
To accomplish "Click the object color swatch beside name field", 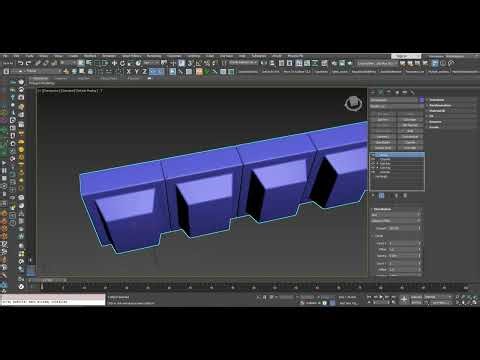I will [422, 100].
